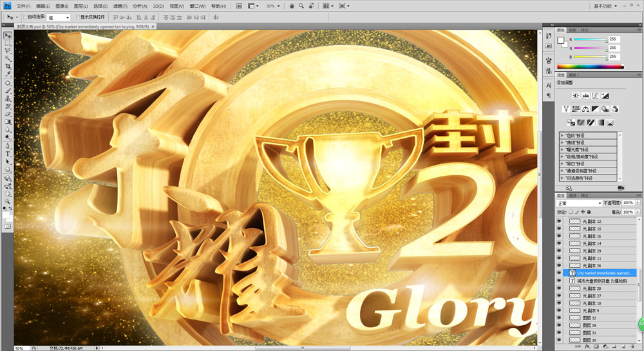Click the Rotate View icon in top bar
Image resolution: width=644 pixels, height=351 pixels.
311,6
